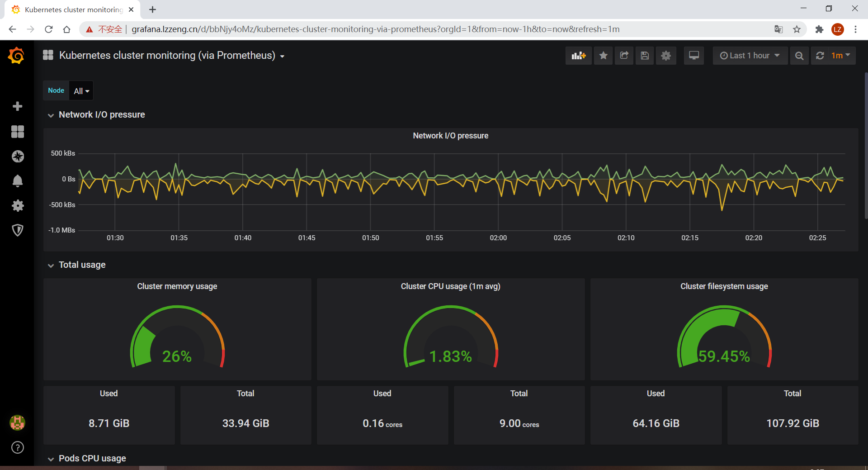Open the user profile avatar

[x=17, y=423]
